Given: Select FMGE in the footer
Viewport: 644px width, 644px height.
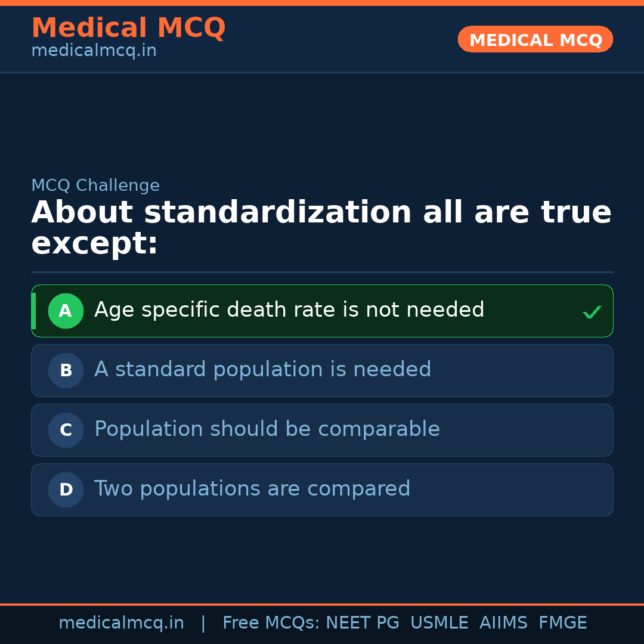Looking at the screenshot, I should coord(562,623).
